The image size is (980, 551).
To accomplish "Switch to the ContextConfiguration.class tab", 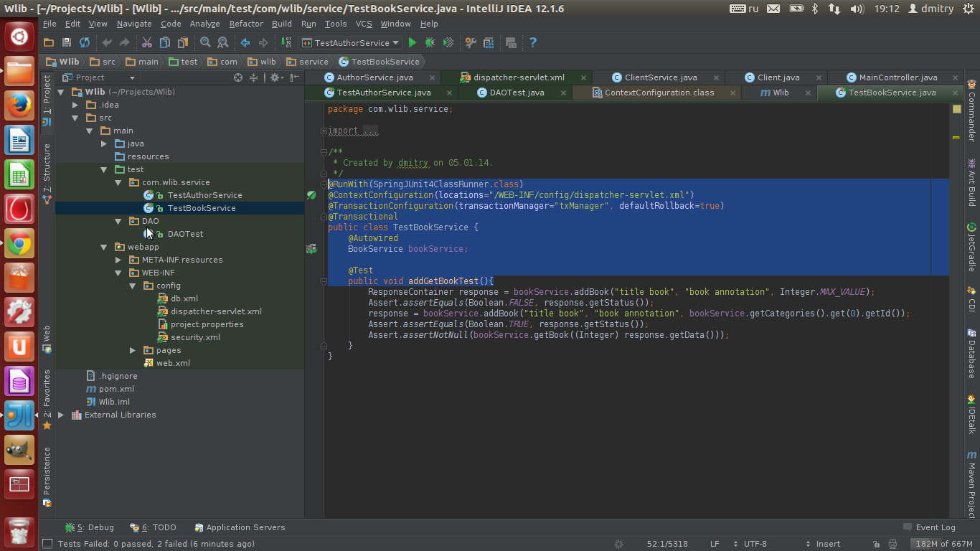I will click(659, 93).
